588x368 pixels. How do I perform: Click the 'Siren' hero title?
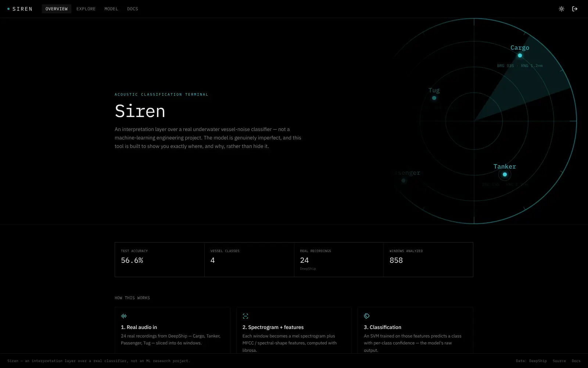point(140,111)
